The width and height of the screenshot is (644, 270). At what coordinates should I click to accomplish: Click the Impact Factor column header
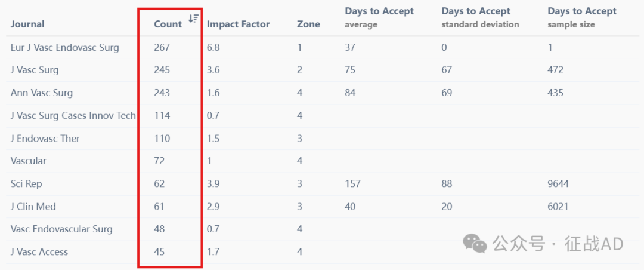[x=238, y=24]
